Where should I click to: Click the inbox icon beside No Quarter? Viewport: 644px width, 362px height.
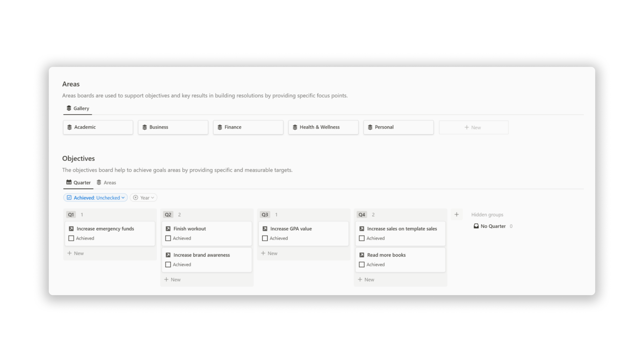click(476, 226)
